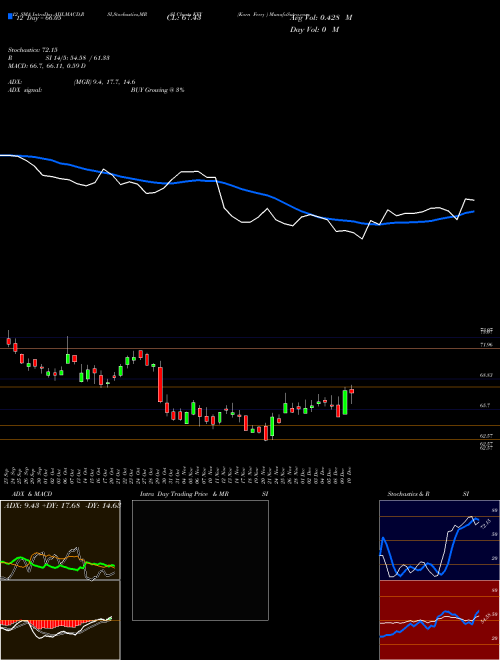Click the 'Intra Day Trading Price & MR' title

[184, 494]
